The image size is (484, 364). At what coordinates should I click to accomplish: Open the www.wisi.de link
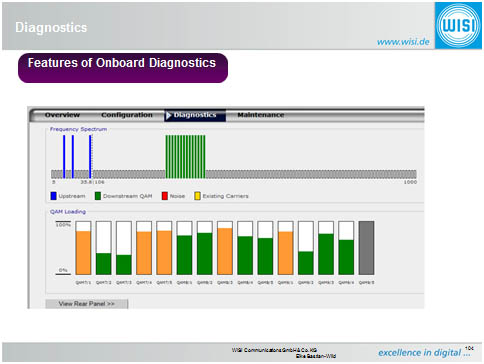(403, 42)
